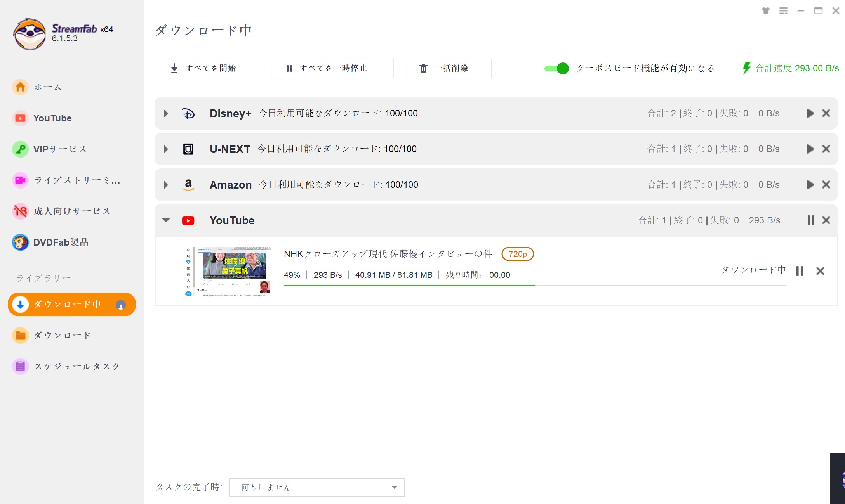Start the Disney+ group downloads
Viewport: 845px width, 504px height.
tap(810, 113)
